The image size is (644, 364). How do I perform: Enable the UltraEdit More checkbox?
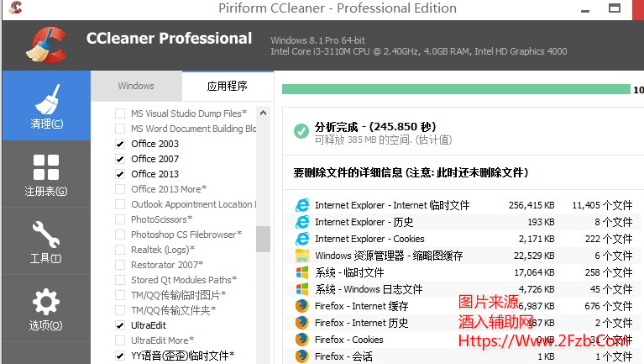coord(120,340)
